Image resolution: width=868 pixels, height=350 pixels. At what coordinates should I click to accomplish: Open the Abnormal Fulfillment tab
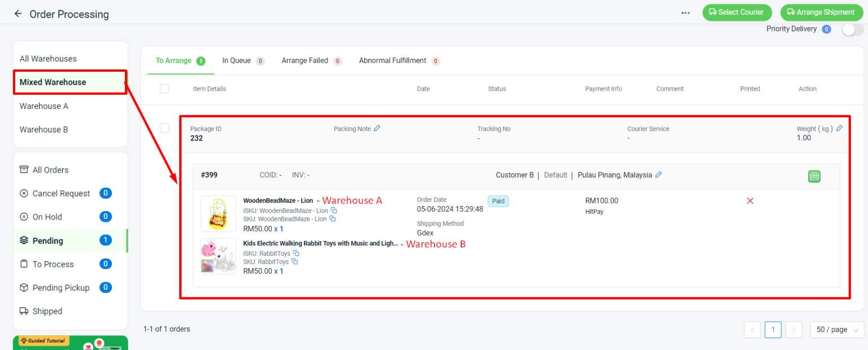click(391, 60)
